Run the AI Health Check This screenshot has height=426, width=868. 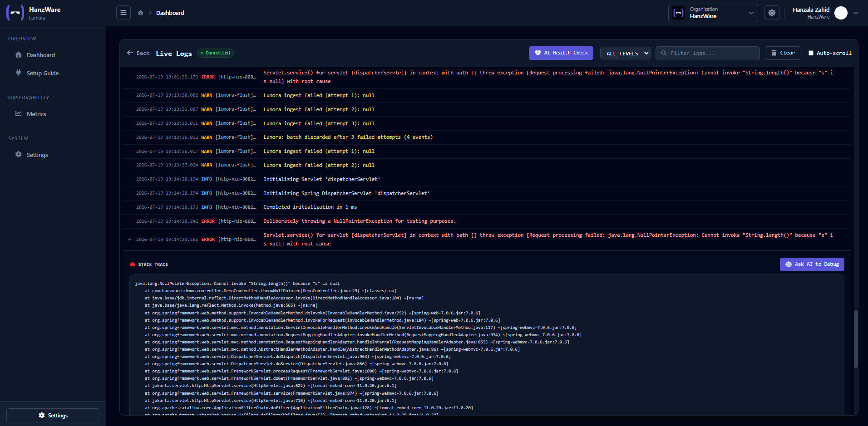[561, 53]
